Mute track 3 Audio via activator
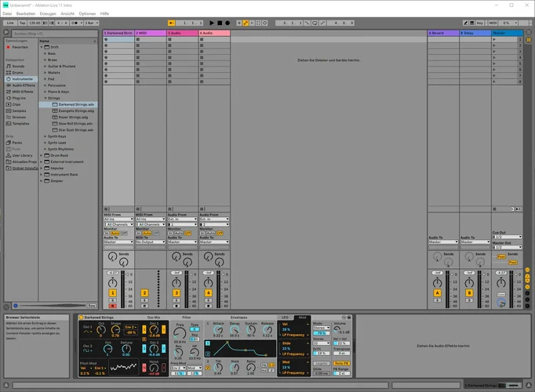This screenshot has width=535, height=392. [x=177, y=292]
